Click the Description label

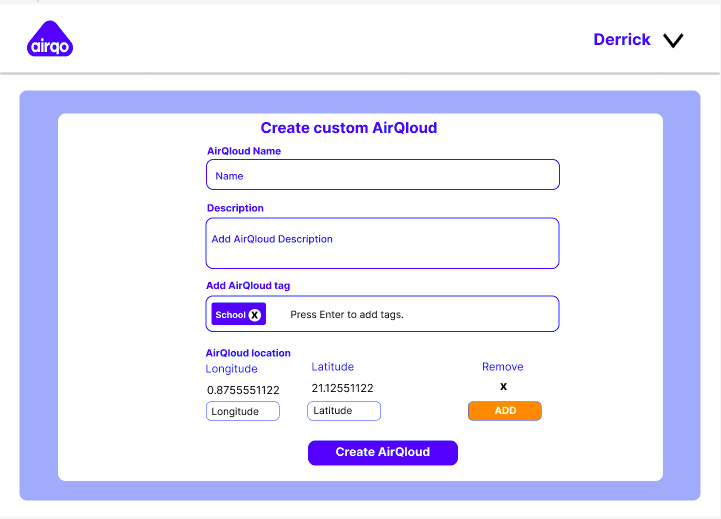click(x=235, y=208)
